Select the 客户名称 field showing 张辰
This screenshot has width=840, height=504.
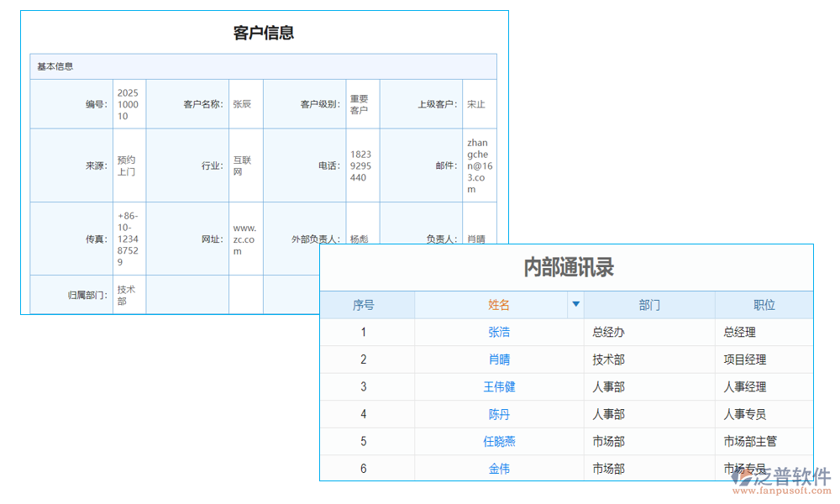244,103
